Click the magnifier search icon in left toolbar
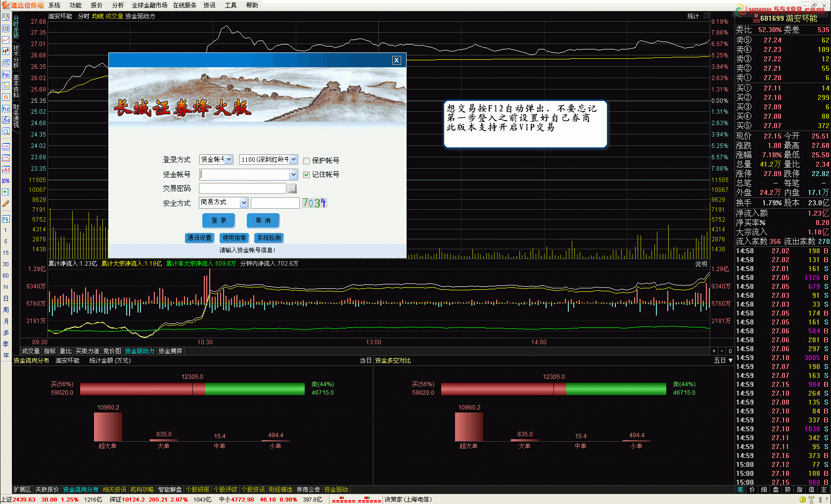 (5, 131)
